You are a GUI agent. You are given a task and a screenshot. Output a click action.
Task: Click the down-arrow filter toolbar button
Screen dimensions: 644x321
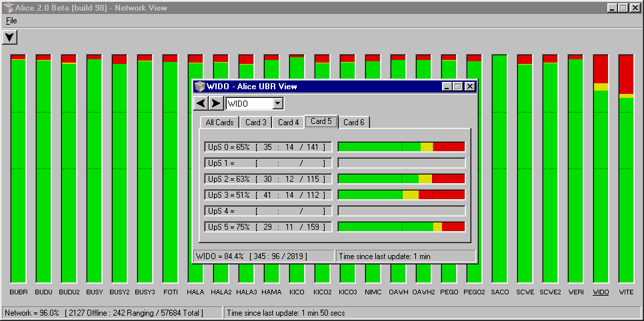point(10,37)
